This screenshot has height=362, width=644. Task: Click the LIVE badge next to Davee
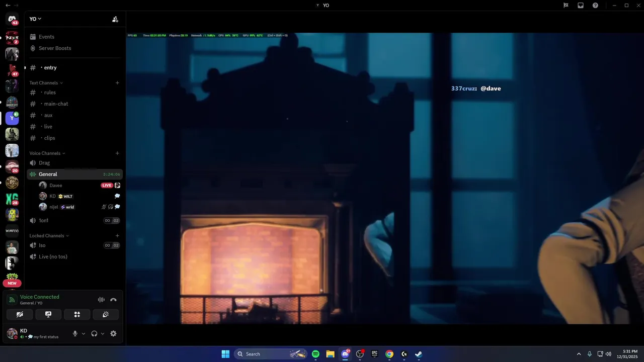[x=107, y=186]
